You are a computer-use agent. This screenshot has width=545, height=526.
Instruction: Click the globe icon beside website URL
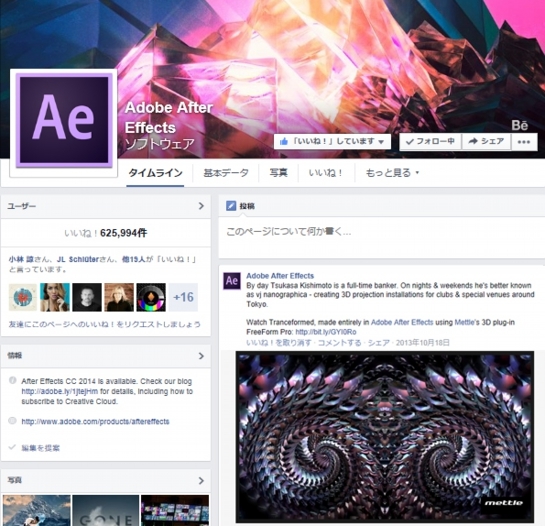[x=13, y=421]
